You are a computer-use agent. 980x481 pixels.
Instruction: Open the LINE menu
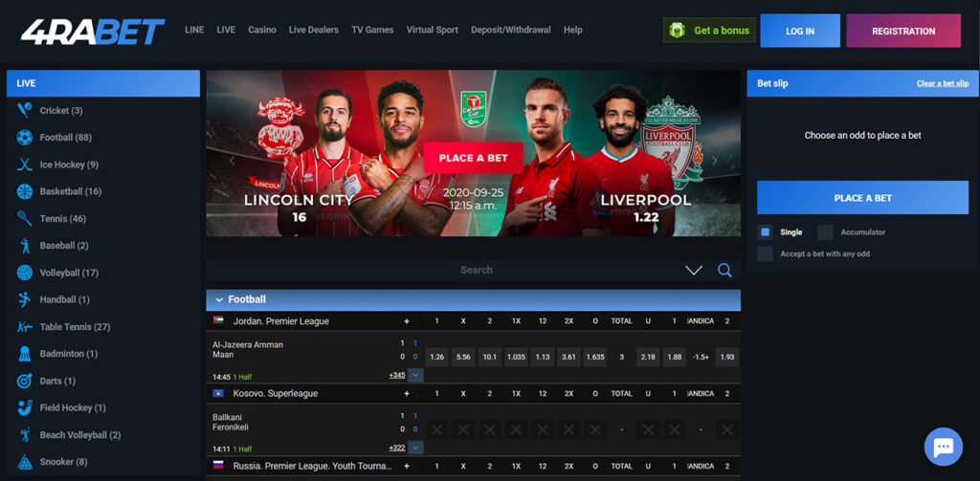pos(194,30)
